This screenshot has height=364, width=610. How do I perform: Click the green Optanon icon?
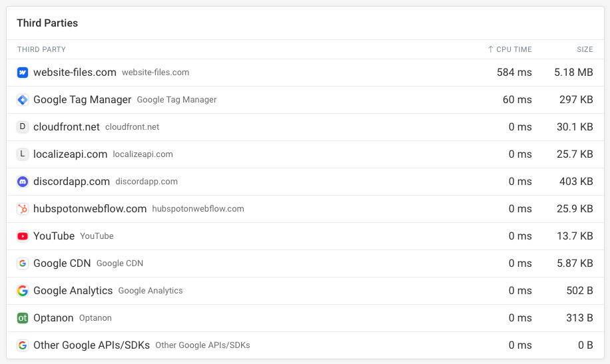coord(23,318)
